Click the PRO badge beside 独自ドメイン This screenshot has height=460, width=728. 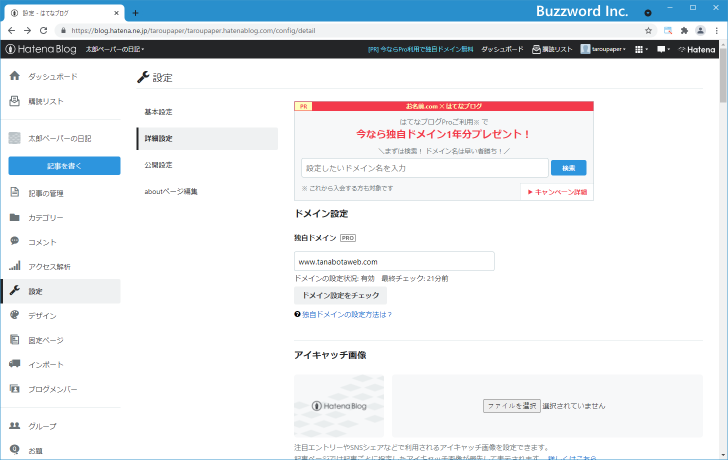click(x=348, y=238)
